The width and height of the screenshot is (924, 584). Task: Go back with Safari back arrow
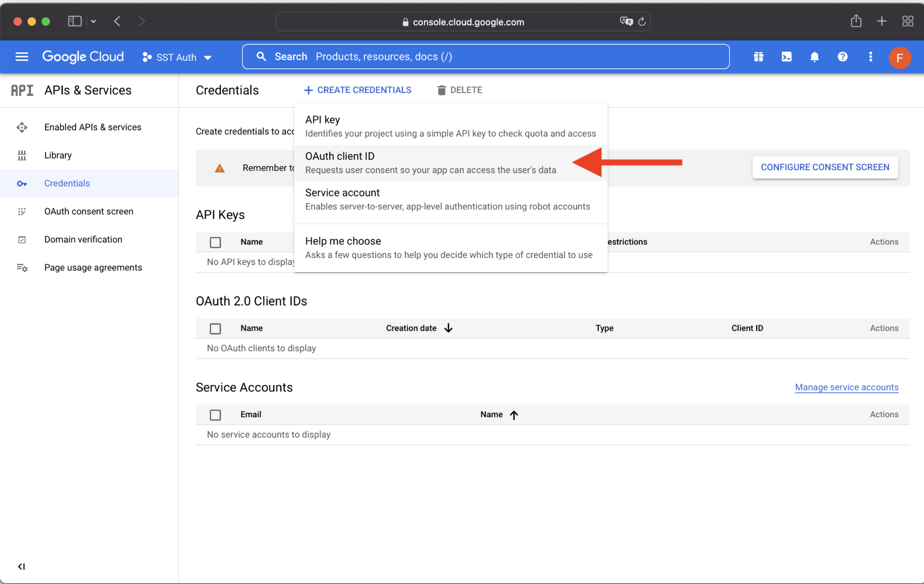click(x=118, y=22)
